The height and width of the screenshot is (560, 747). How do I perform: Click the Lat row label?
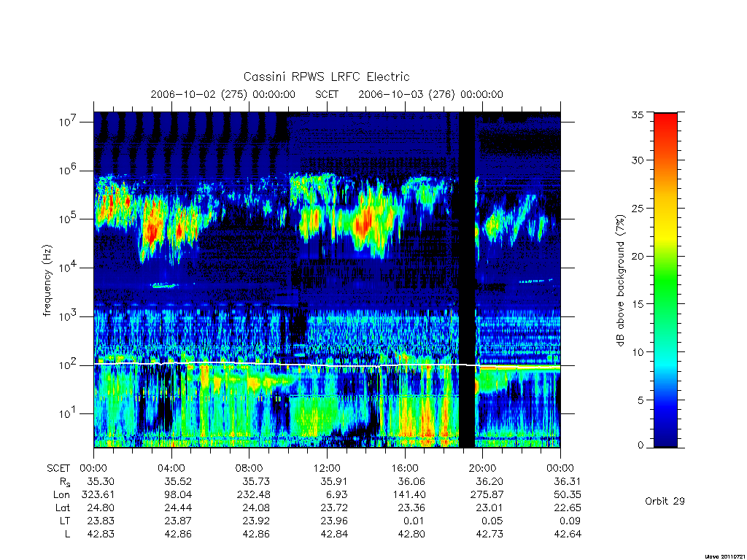pyautogui.click(x=63, y=507)
